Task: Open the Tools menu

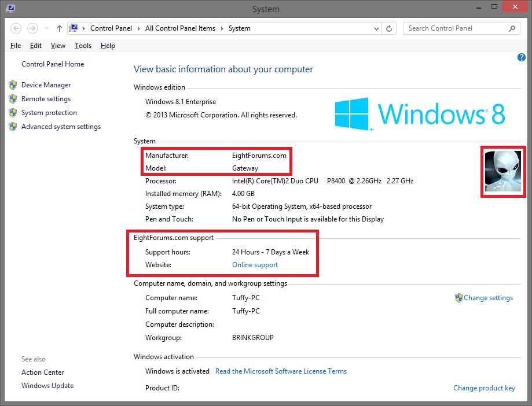Action: [x=83, y=46]
